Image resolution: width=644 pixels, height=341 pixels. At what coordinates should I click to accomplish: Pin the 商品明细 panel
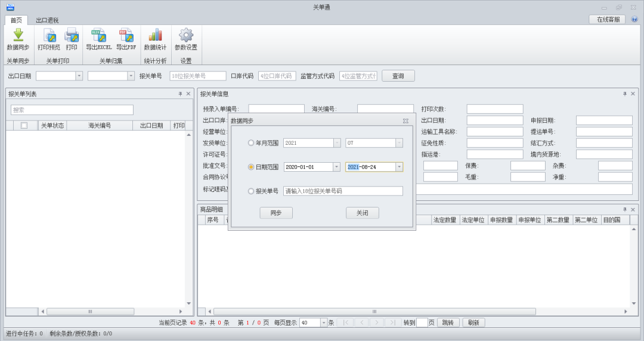tap(625, 209)
